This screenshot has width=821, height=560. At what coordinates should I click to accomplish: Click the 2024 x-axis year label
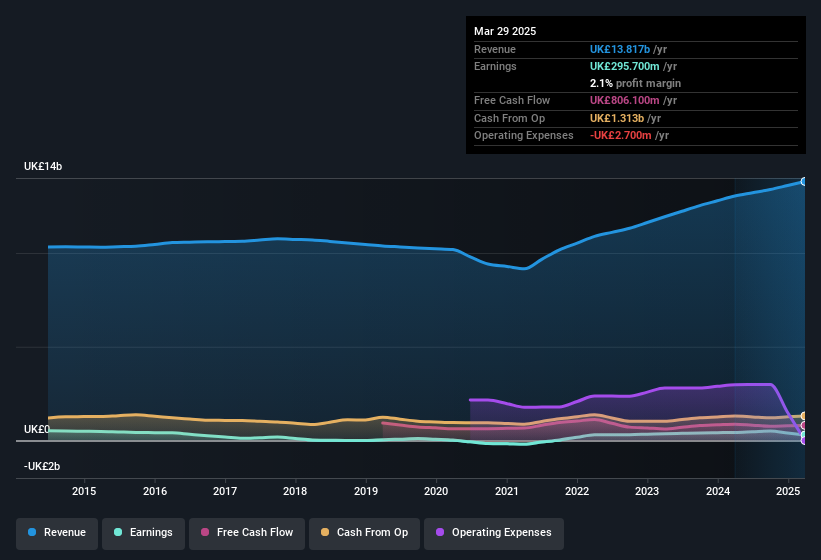coord(718,491)
